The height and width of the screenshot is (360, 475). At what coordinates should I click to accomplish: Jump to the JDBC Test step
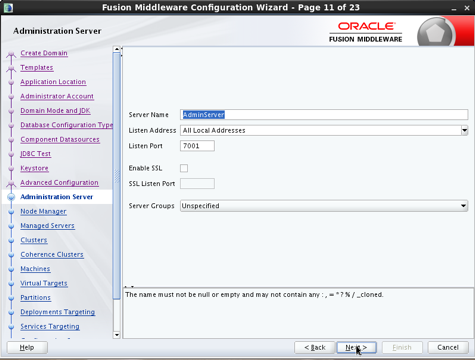(x=35, y=154)
